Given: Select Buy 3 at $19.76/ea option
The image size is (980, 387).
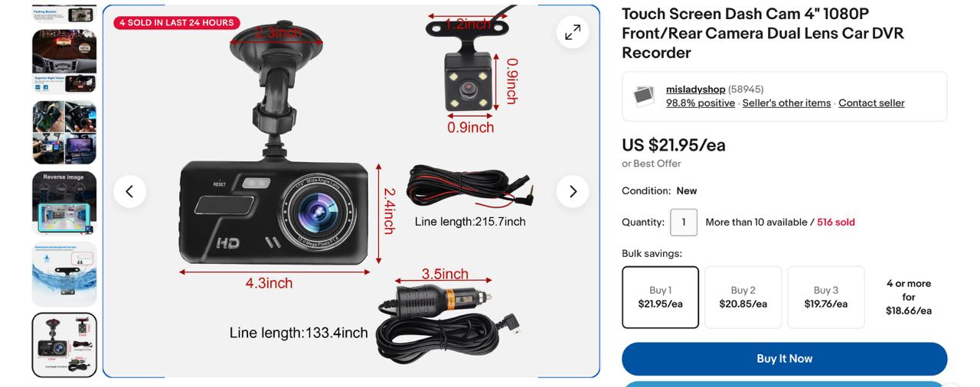Looking at the screenshot, I should tap(826, 297).
